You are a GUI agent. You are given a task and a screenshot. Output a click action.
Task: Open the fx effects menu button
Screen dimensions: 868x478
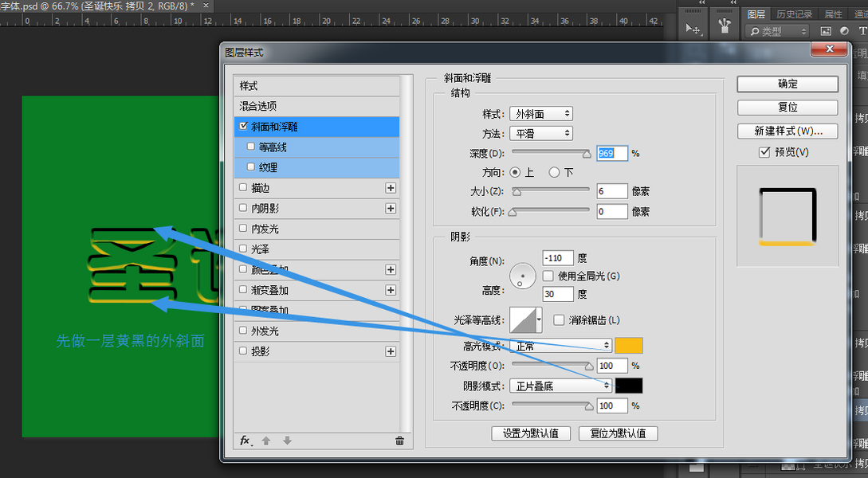(245, 441)
